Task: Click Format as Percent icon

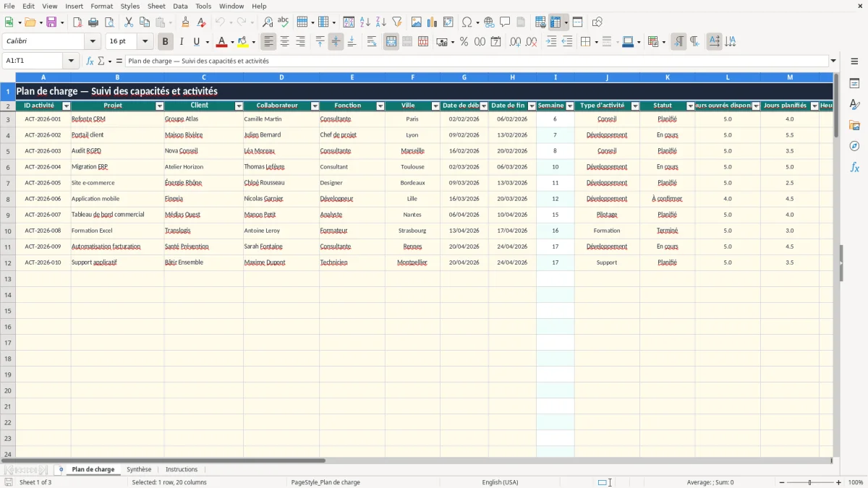Action: tap(464, 42)
